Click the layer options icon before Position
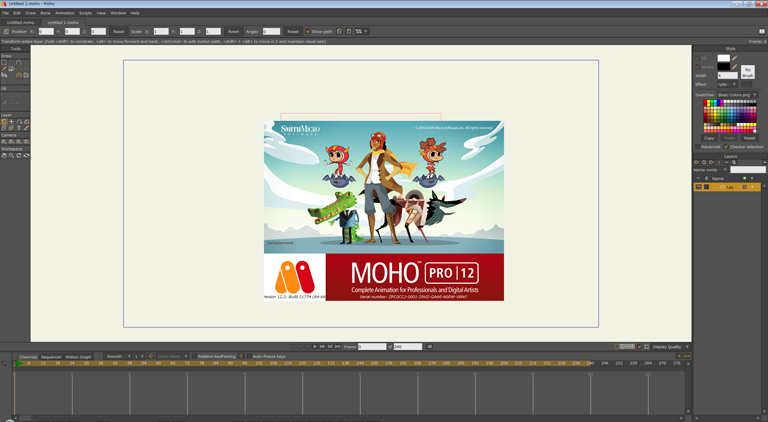 6,31
